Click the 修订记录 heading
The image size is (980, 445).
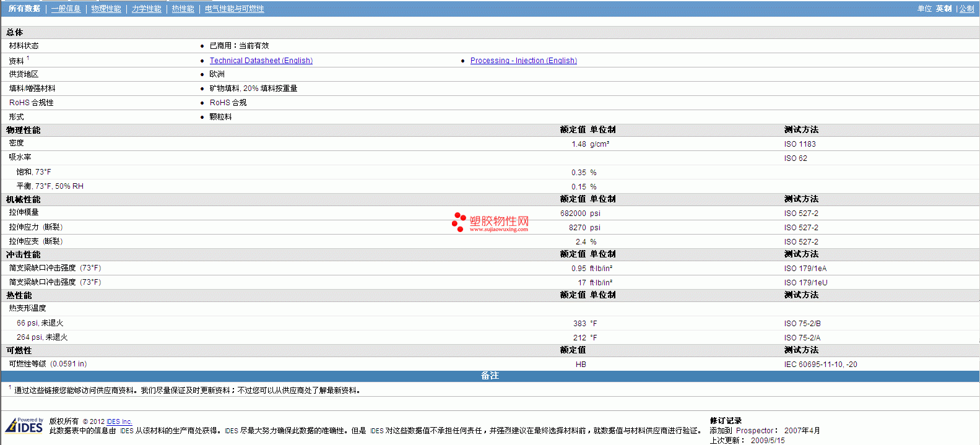pos(726,421)
